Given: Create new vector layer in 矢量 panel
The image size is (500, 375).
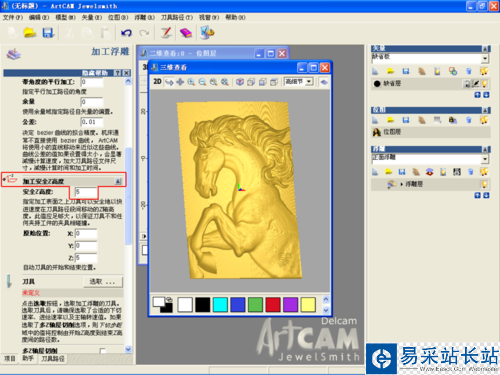Looking at the screenshot, I should point(375,71).
